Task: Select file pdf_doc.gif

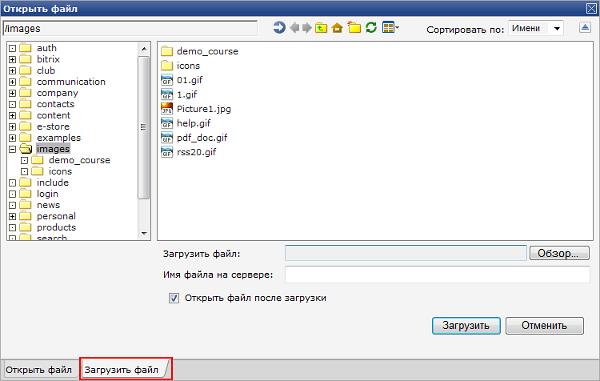Action: click(194, 138)
